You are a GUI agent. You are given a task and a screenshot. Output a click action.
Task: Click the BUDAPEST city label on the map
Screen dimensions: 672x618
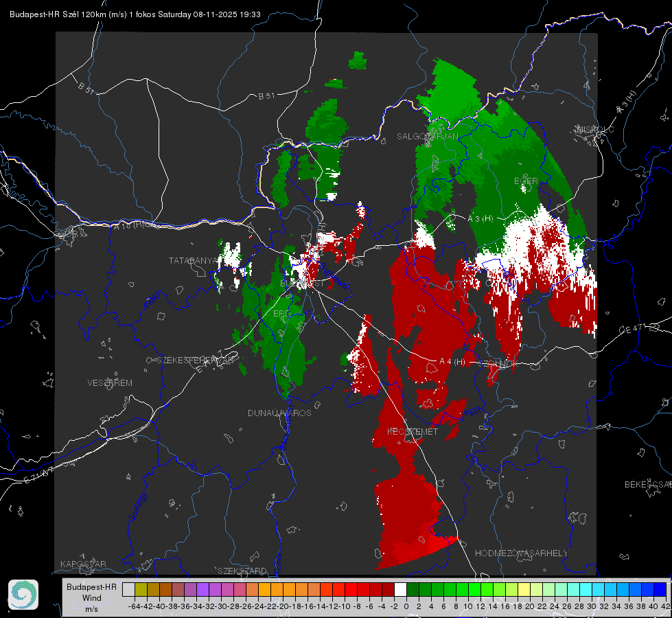point(302,284)
